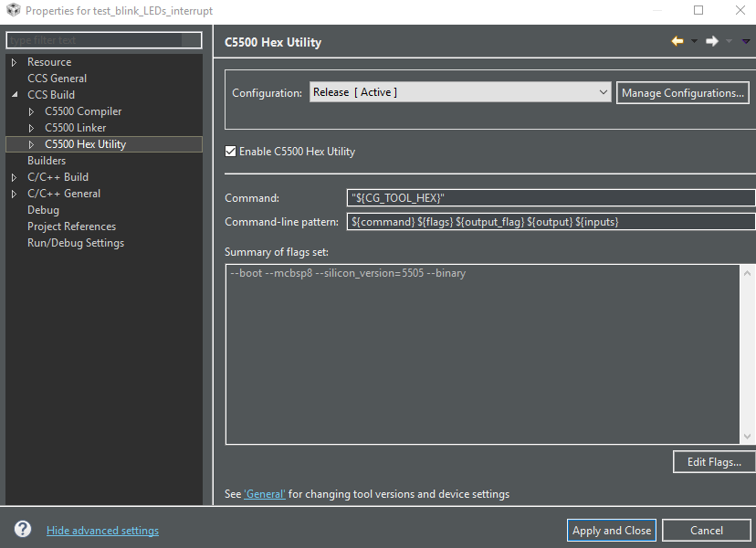Click the Command input field

click(551, 198)
